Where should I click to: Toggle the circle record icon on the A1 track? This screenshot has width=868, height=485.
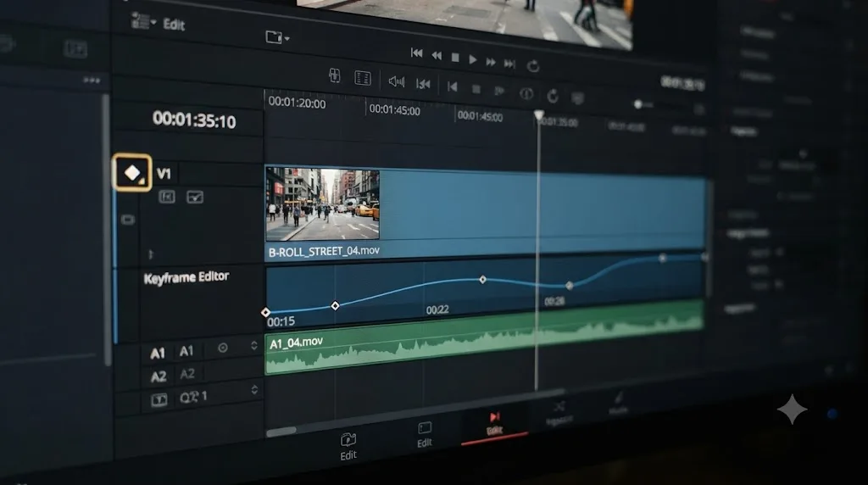coord(223,348)
